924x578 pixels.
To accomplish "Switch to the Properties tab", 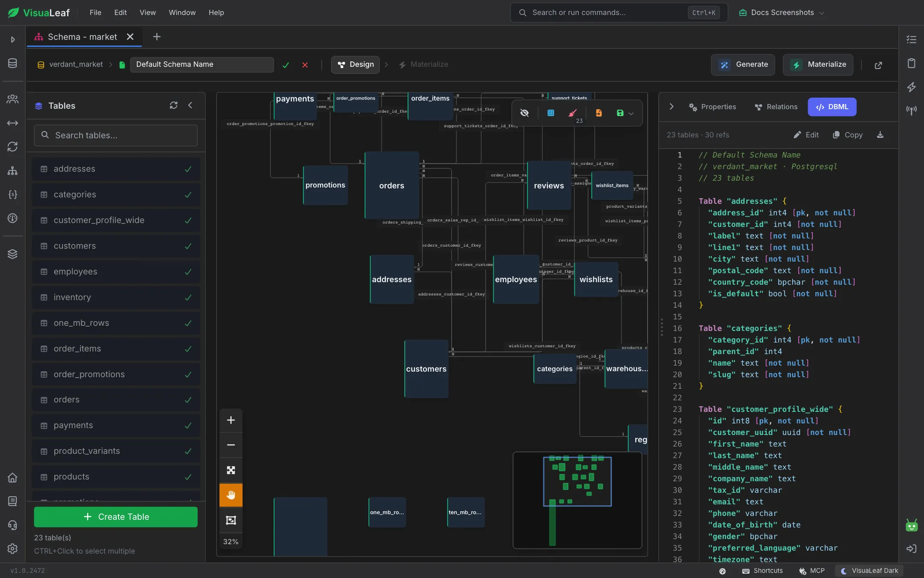I will click(x=712, y=107).
